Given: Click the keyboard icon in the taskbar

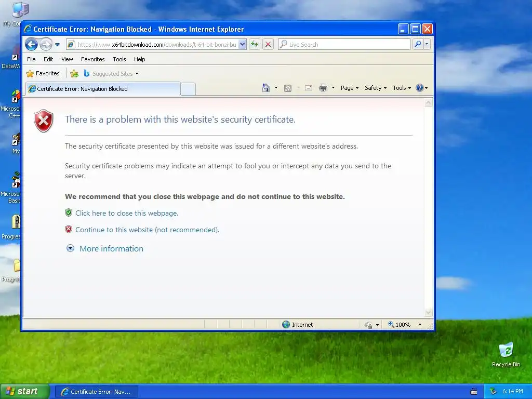Looking at the screenshot, I should (x=474, y=392).
